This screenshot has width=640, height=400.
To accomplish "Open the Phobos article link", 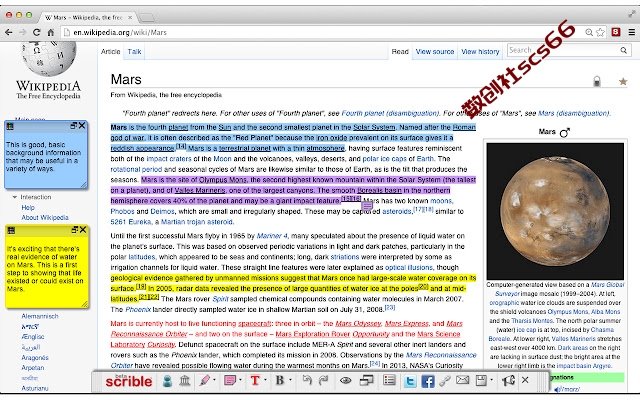I will click(122, 211).
